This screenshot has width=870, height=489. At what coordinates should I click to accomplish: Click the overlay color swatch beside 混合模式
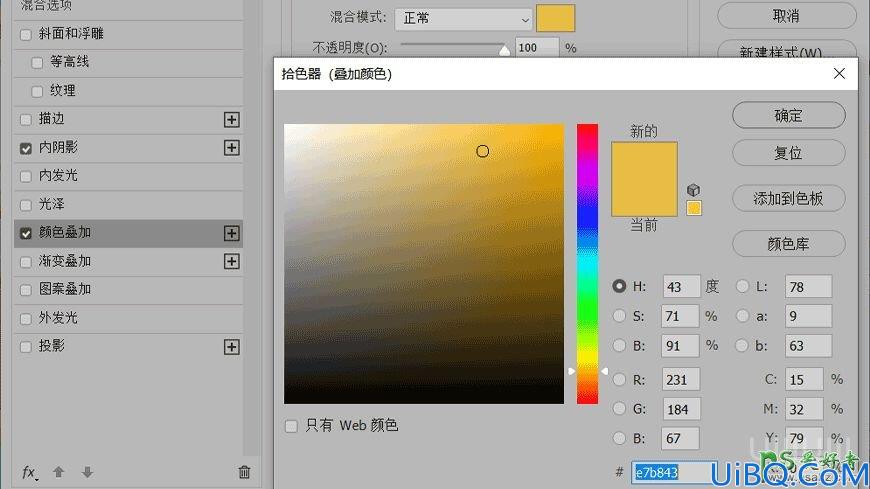click(555, 18)
